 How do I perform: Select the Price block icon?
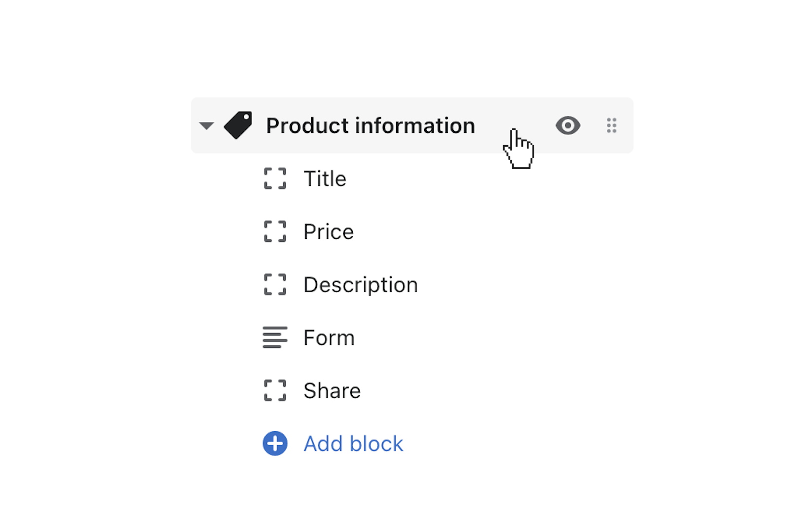275,231
